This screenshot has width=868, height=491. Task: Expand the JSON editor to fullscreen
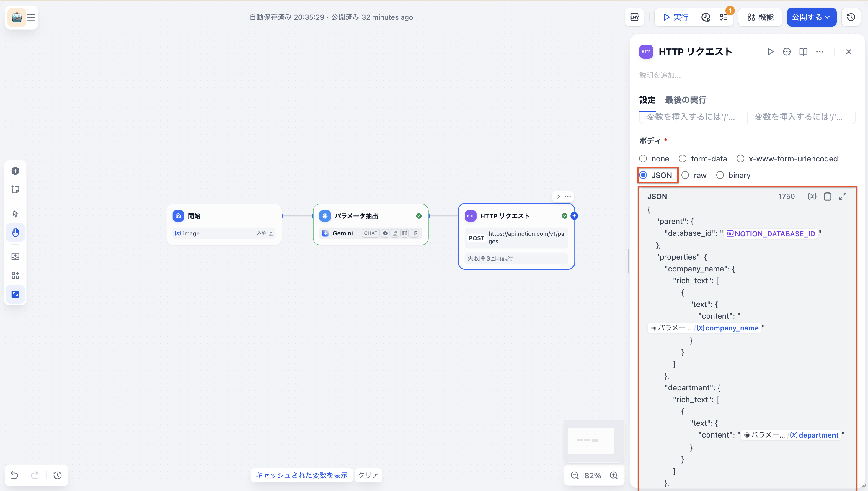pyautogui.click(x=843, y=196)
